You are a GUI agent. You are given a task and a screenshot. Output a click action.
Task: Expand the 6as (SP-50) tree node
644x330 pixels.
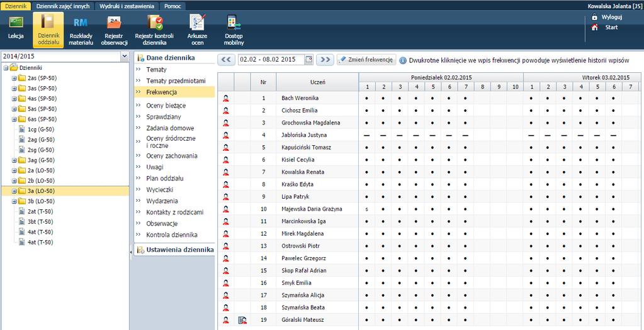point(14,119)
